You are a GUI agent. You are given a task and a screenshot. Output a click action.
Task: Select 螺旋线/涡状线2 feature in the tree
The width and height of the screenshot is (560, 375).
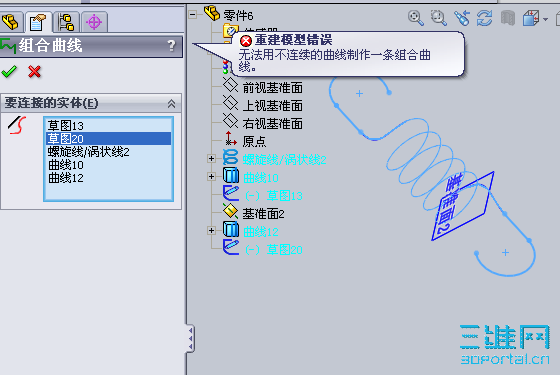pyautogui.click(x=285, y=160)
